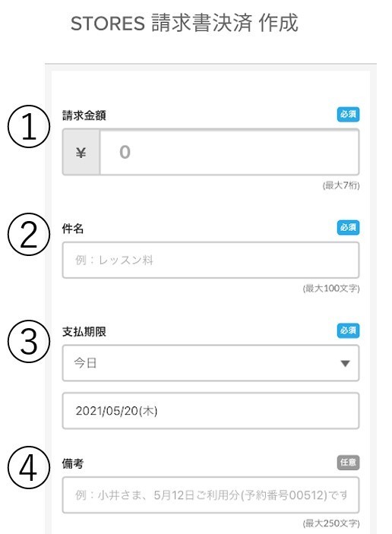Click the 支払期限 field label
392x534 pixels.
(84, 332)
